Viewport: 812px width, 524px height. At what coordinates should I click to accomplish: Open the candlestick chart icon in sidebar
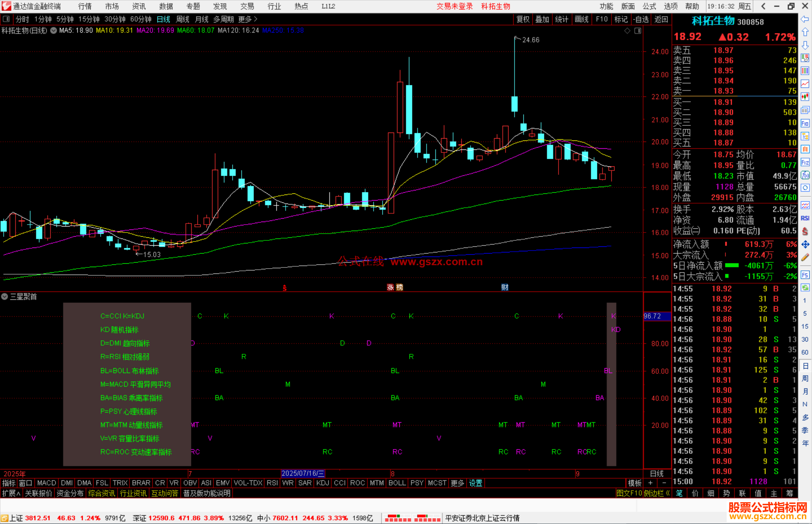point(805,97)
